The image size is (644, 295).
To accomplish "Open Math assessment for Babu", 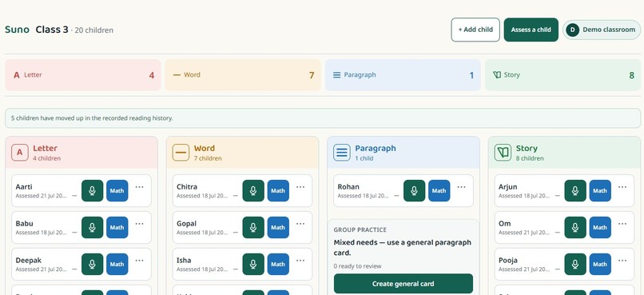I will (117, 228).
